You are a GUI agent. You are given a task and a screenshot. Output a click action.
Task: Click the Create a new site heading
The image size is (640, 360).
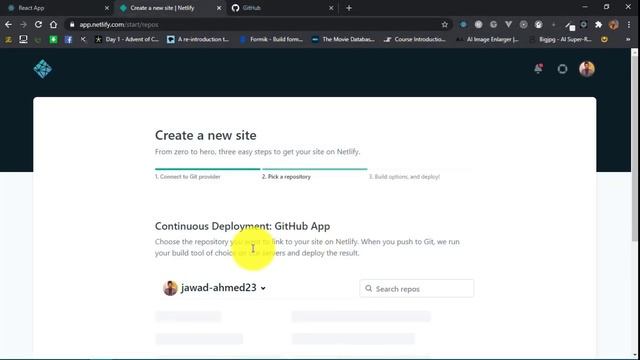[206, 135]
